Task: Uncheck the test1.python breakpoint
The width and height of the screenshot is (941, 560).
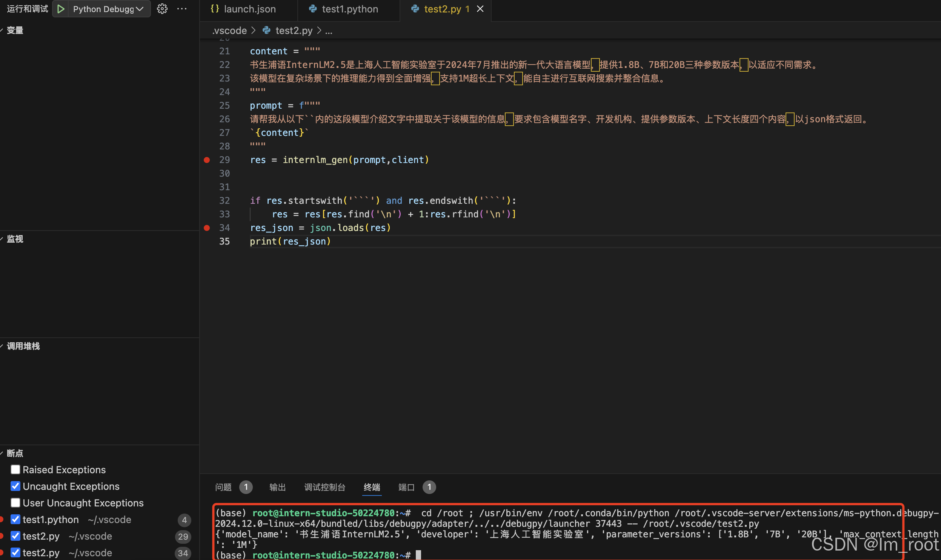Action: [15, 519]
